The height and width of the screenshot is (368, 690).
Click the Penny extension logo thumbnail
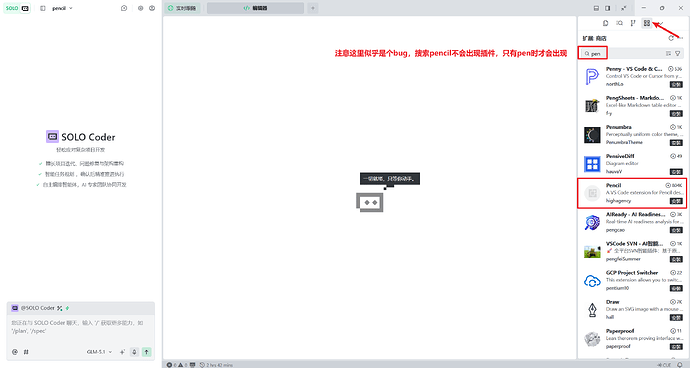tap(592, 77)
